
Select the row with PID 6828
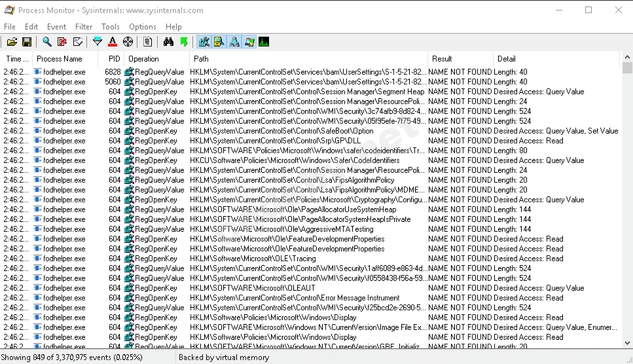click(310, 72)
